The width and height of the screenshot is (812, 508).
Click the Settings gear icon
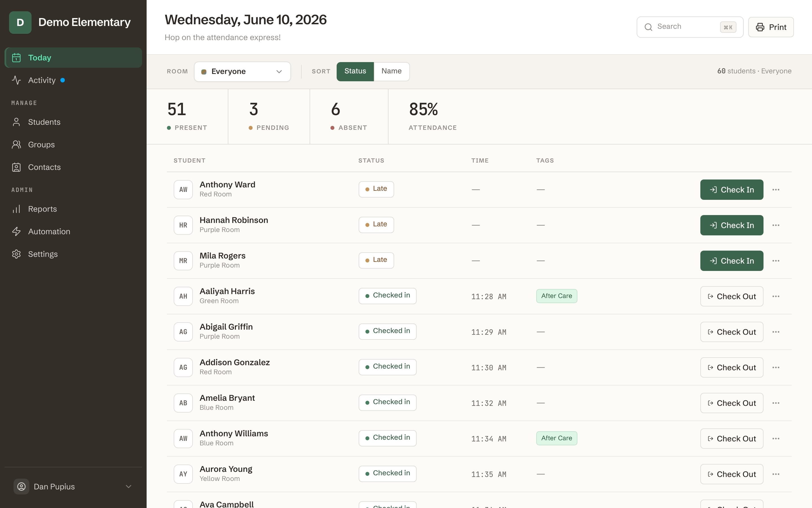16,254
